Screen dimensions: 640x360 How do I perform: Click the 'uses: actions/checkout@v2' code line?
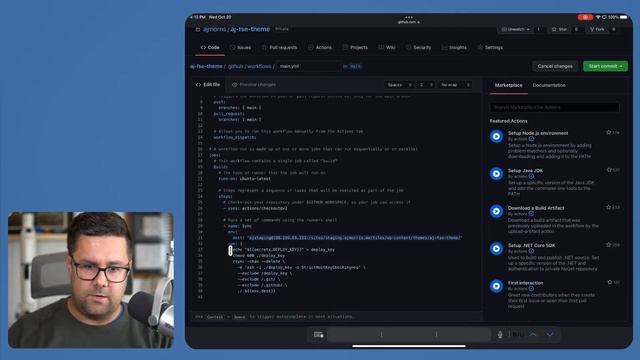pos(255,208)
